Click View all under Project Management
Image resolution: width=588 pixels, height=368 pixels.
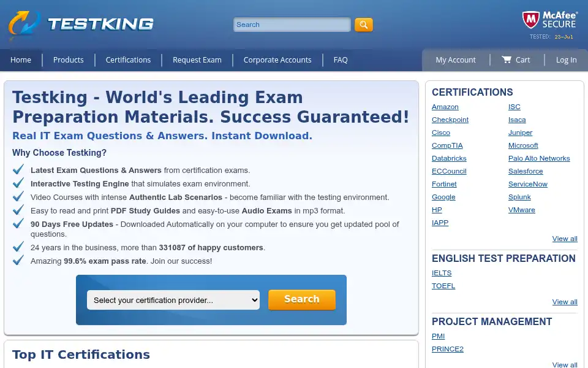tap(564, 364)
